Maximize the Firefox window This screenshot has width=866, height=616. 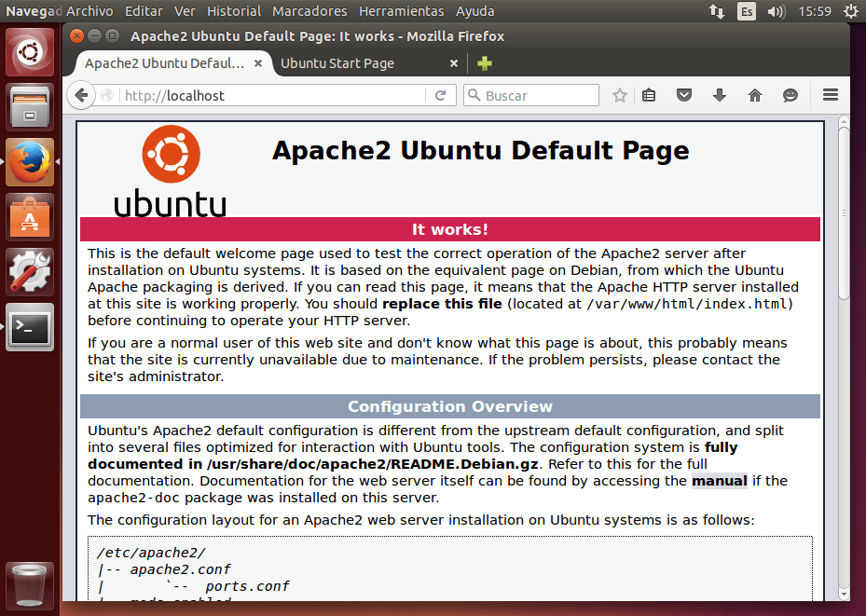112,35
